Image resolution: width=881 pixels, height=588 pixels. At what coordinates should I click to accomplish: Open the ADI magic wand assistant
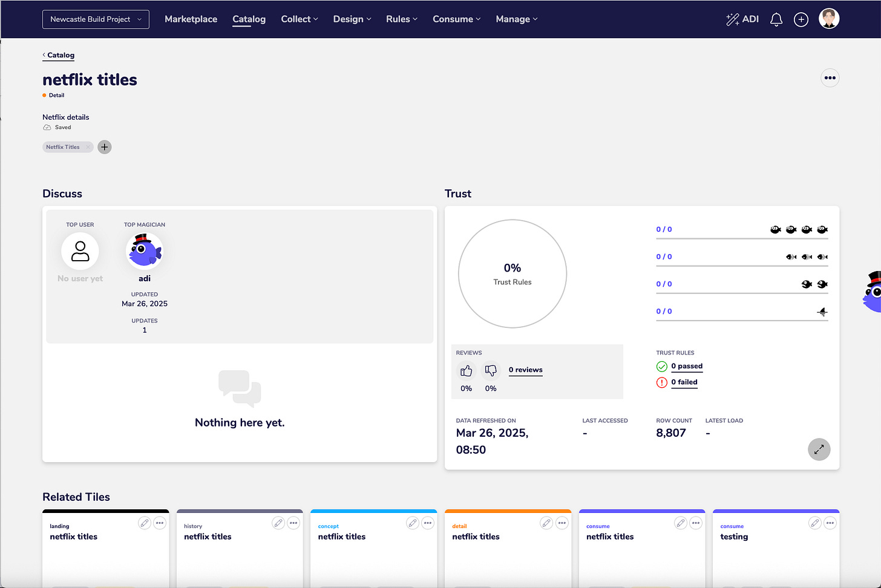(742, 19)
